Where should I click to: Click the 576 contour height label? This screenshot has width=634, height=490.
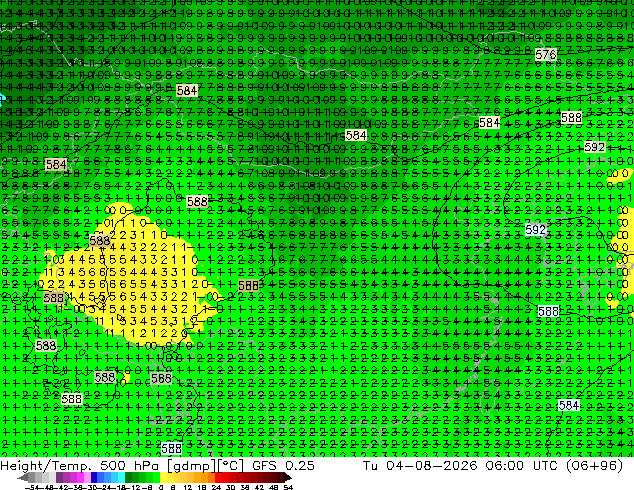pyautogui.click(x=545, y=54)
